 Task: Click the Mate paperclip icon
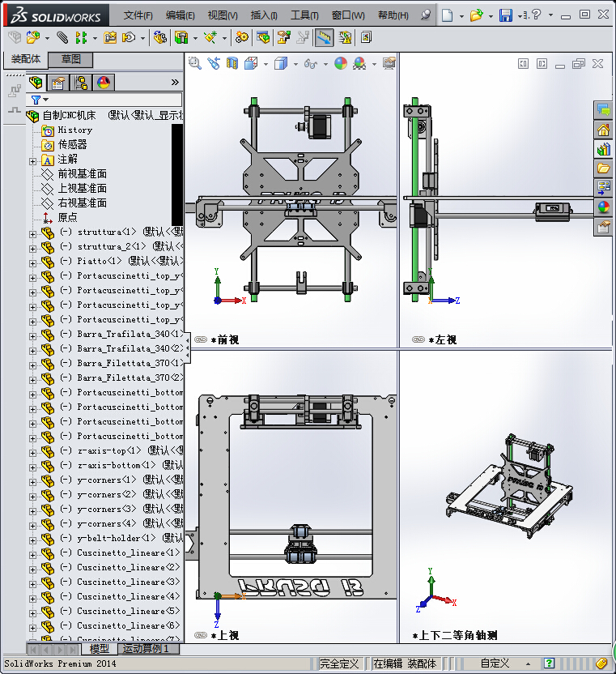pos(62,38)
